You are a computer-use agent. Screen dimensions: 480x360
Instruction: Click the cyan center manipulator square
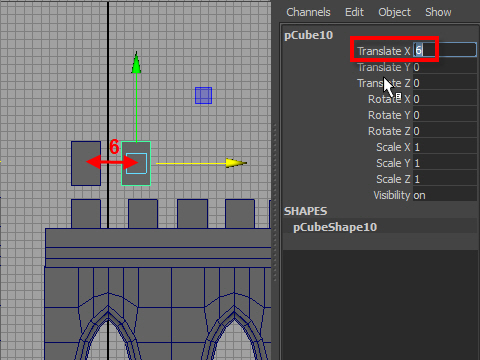coord(136,163)
